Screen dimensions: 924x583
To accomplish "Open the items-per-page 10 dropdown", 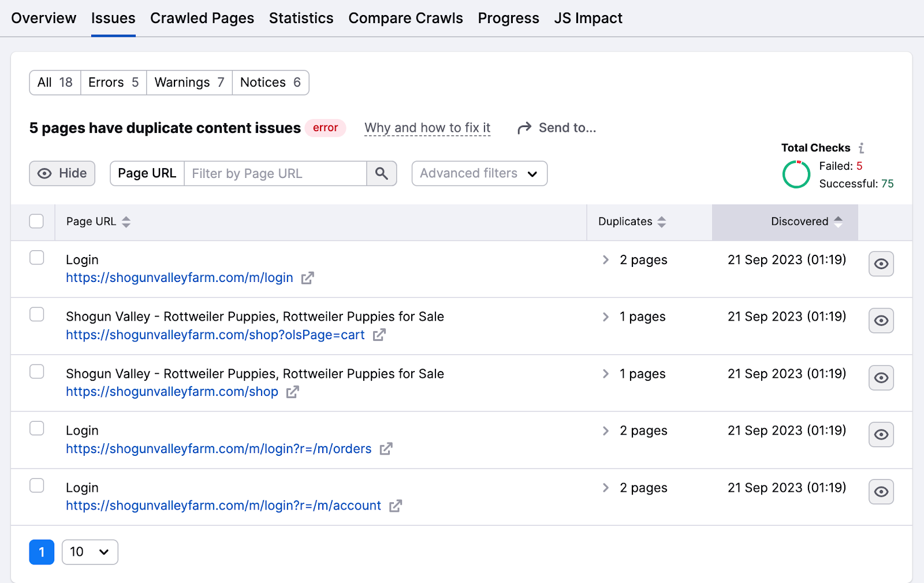I will pos(90,552).
